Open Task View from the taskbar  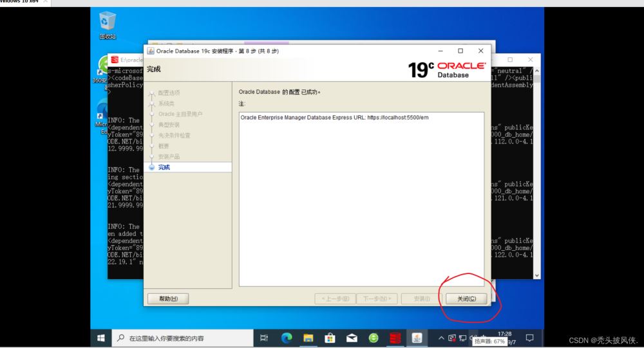pyautogui.click(x=264, y=338)
